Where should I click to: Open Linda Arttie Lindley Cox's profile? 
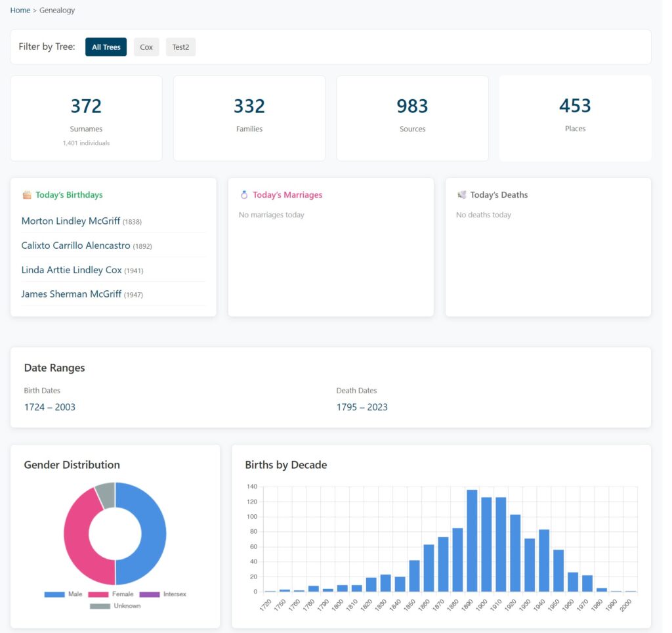coord(72,270)
